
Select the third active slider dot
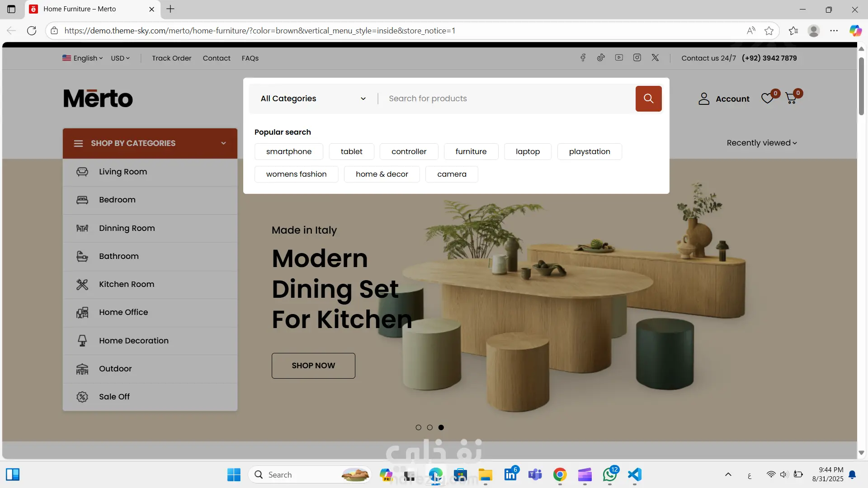(x=441, y=427)
